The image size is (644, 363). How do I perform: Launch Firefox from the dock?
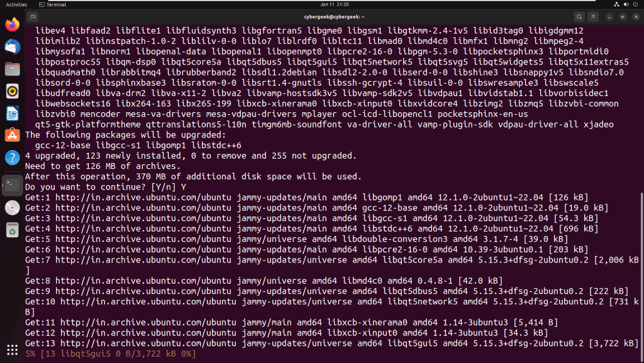tap(12, 25)
